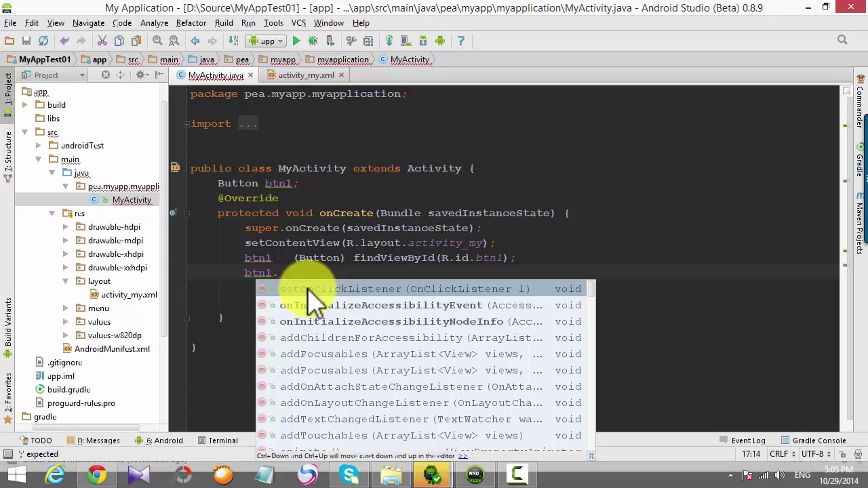The height and width of the screenshot is (488, 868).
Task: Click the Search Everywhere magnifier icon
Action: point(842,40)
